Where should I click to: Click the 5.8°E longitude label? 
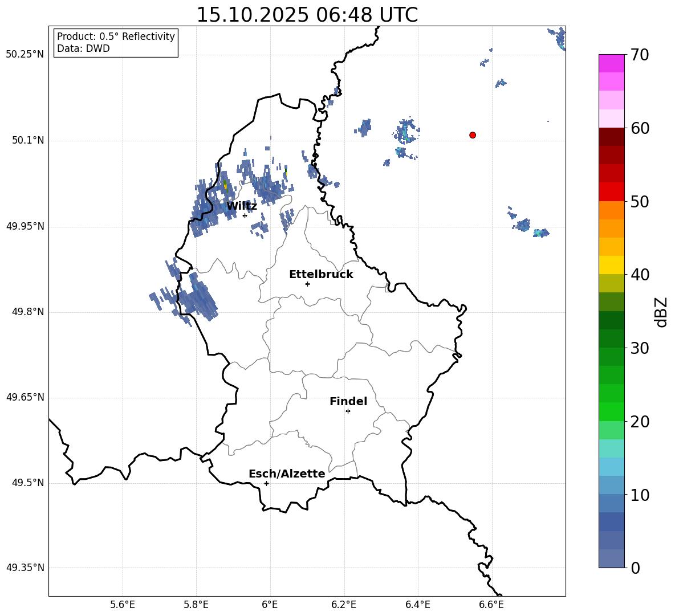[196, 605]
